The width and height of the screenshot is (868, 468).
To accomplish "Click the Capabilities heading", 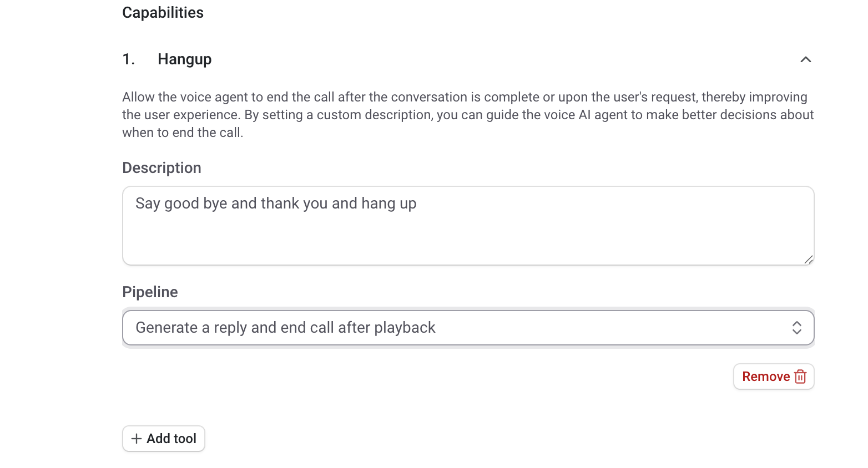I will 163,13.
